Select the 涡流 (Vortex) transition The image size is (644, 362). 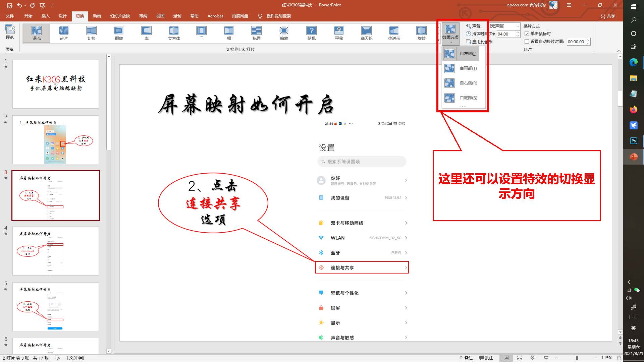(37, 33)
